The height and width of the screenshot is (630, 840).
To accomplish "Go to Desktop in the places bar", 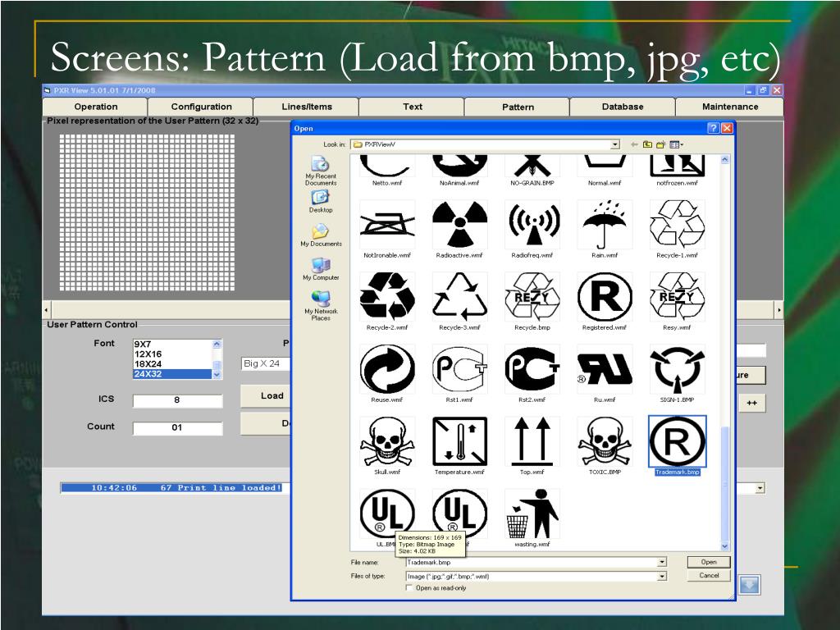I will pyautogui.click(x=321, y=202).
